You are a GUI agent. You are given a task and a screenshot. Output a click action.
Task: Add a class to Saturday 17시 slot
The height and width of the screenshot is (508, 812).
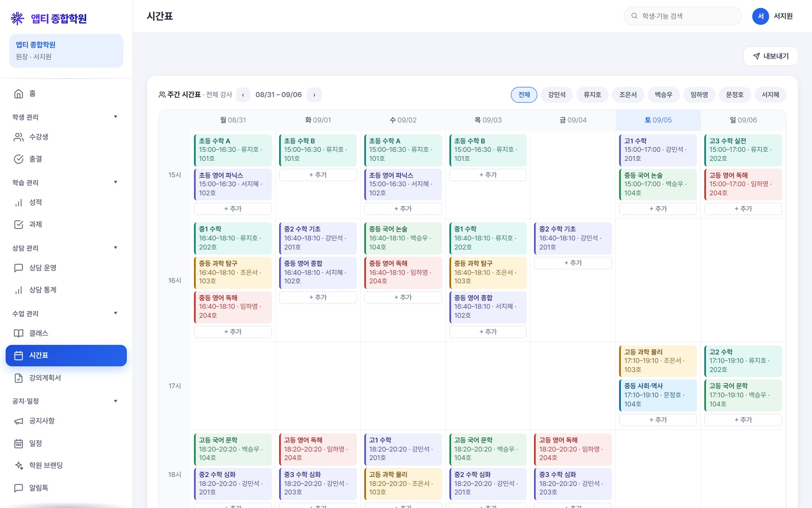pos(658,420)
